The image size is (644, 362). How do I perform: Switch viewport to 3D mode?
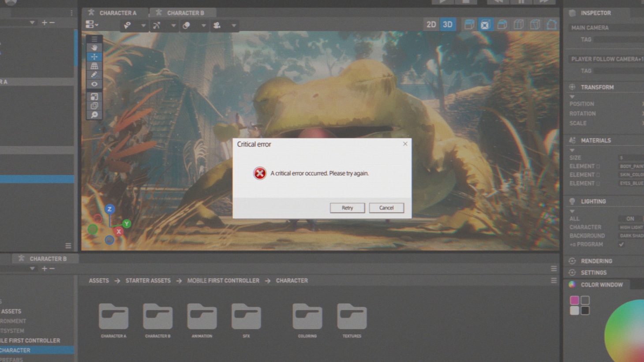(x=448, y=24)
